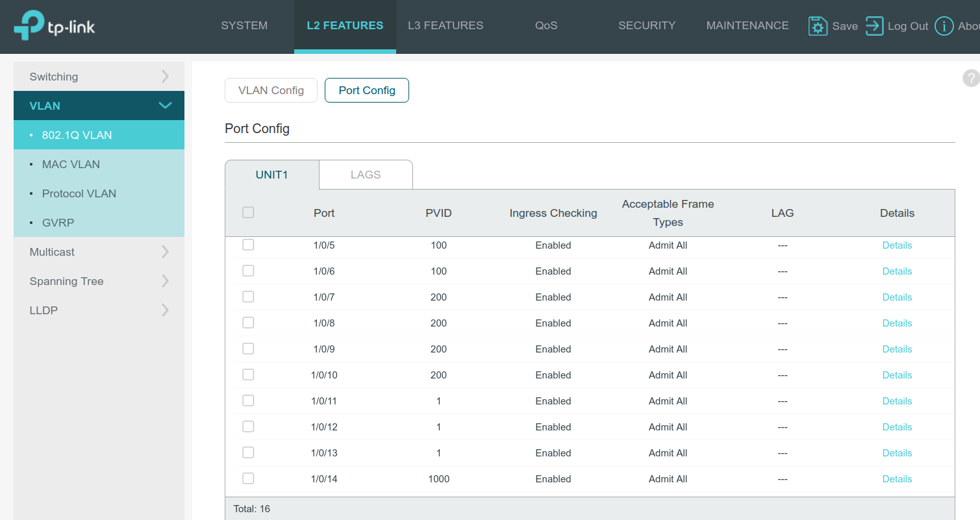Click PVID value 1000 for port 1/0/14
The image size is (980, 520).
click(439, 479)
